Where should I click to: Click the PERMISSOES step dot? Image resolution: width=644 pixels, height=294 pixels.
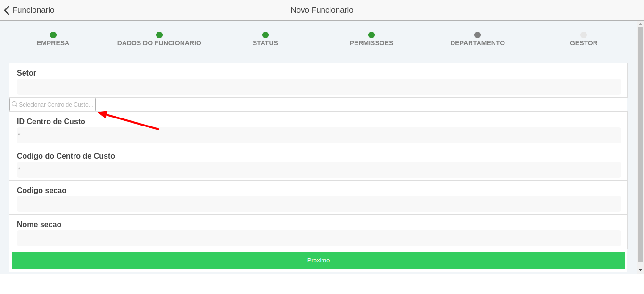pos(372,35)
